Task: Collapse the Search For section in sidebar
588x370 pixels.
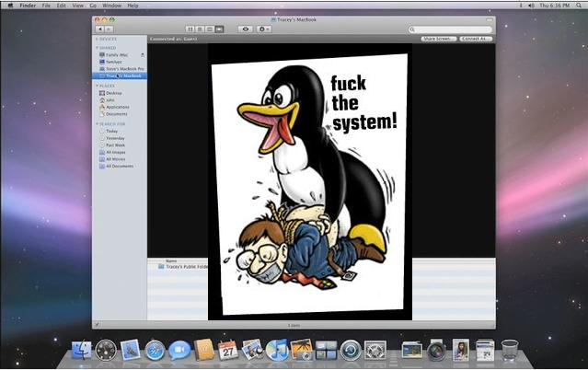Action: point(97,124)
